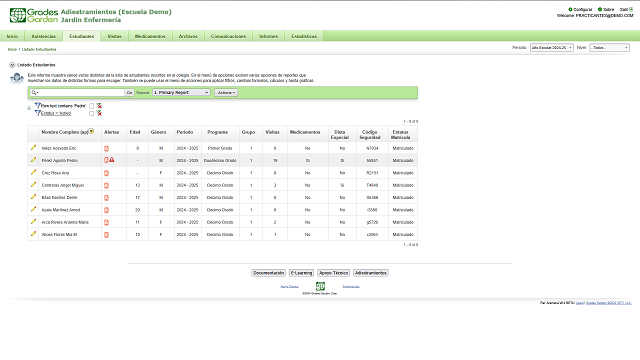
Task: Edit the Pérez Agosto Pedro row with pencil icon
Action: click(x=33, y=160)
